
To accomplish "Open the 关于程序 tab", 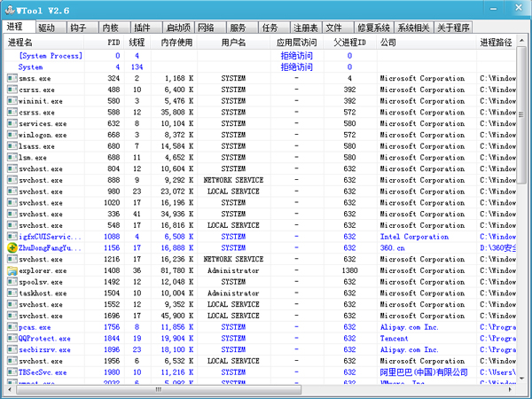I will pyautogui.click(x=453, y=27).
